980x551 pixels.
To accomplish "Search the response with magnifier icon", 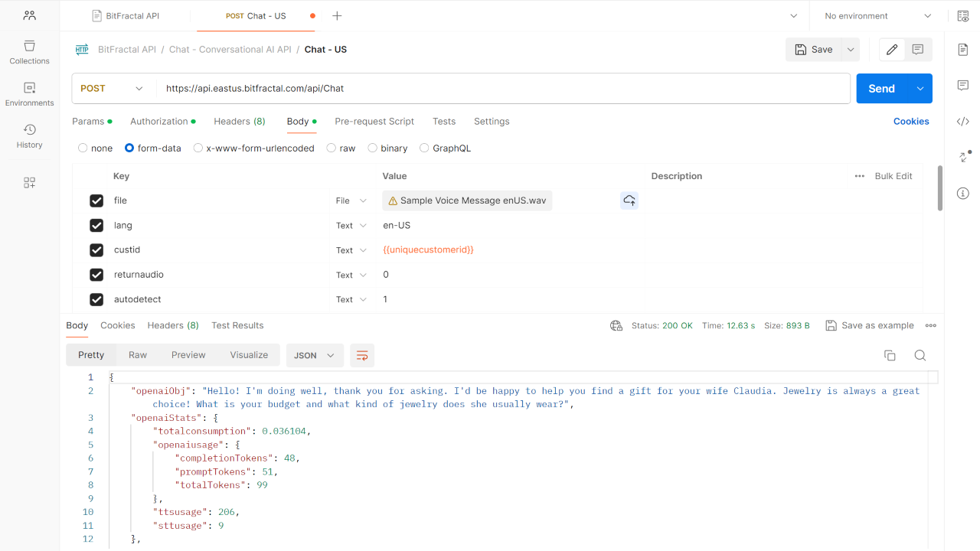I will click(x=920, y=355).
